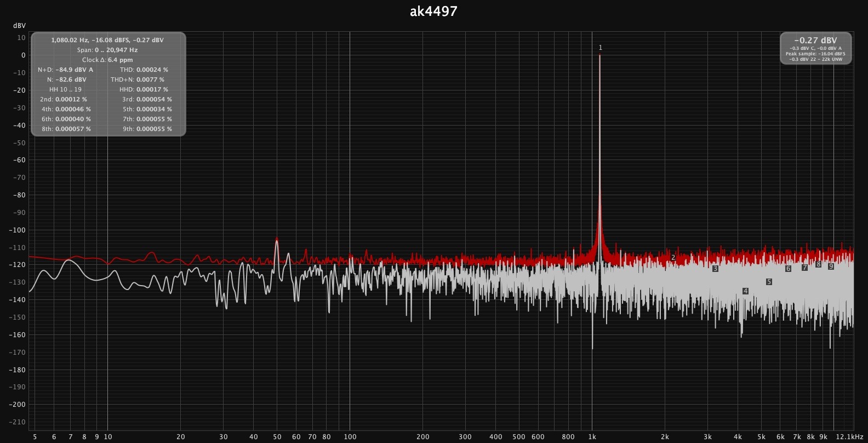Click the 4th harmonic marker labeled 4
This screenshot has width=868, height=443.
[x=745, y=291]
